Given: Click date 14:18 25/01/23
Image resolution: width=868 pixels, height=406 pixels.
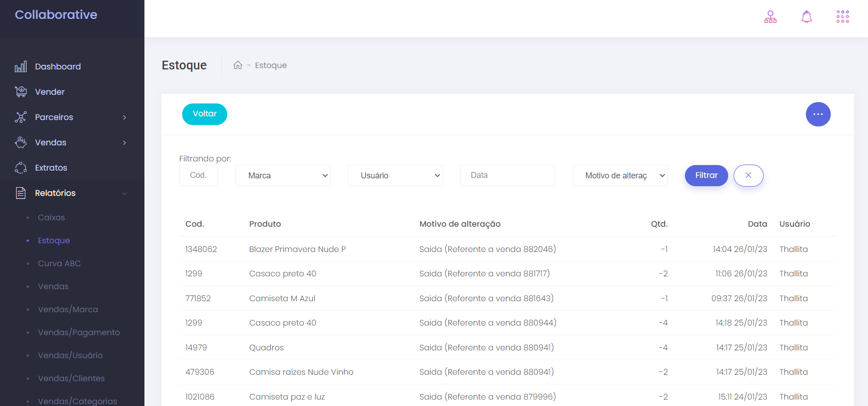Looking at the screenshot, I should [741, 323].
